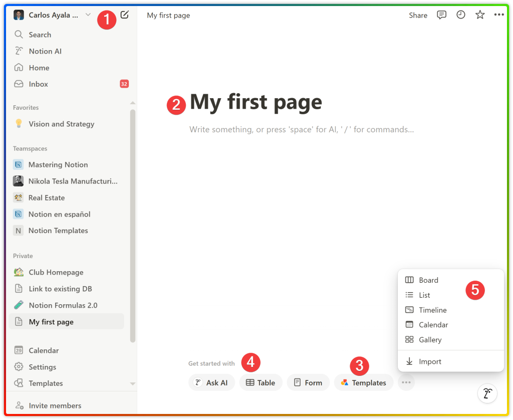Select List from the popup menu
The width and height of the screenshot is (513, 420).
pyautogui.click(x=450, y=295)
